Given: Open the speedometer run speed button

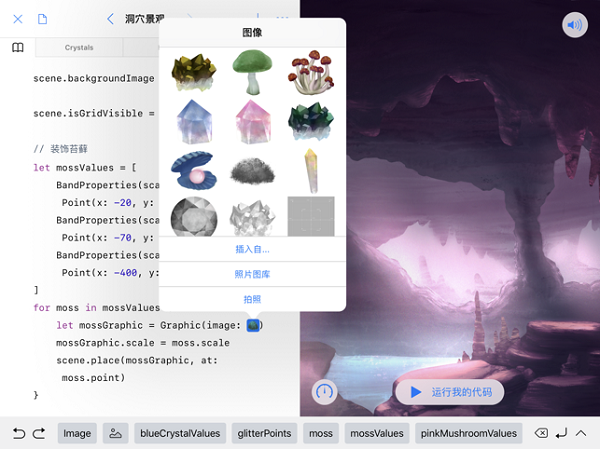Looking at the screenshot, I should click(x=324, y=392).
